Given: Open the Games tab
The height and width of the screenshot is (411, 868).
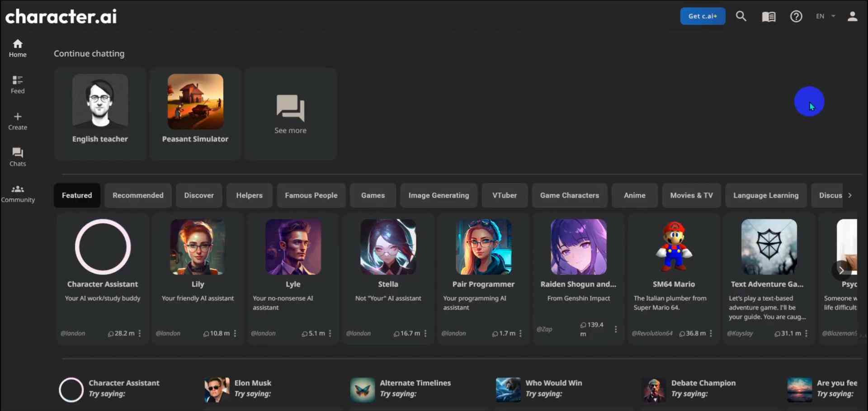Looking at the screenshot, I should click(373, 195).
